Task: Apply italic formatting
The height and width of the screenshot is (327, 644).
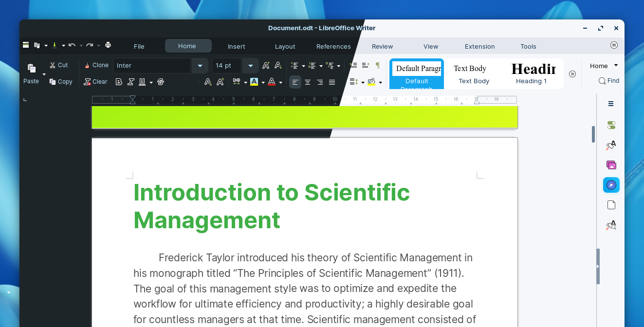Action: point(130,82)
